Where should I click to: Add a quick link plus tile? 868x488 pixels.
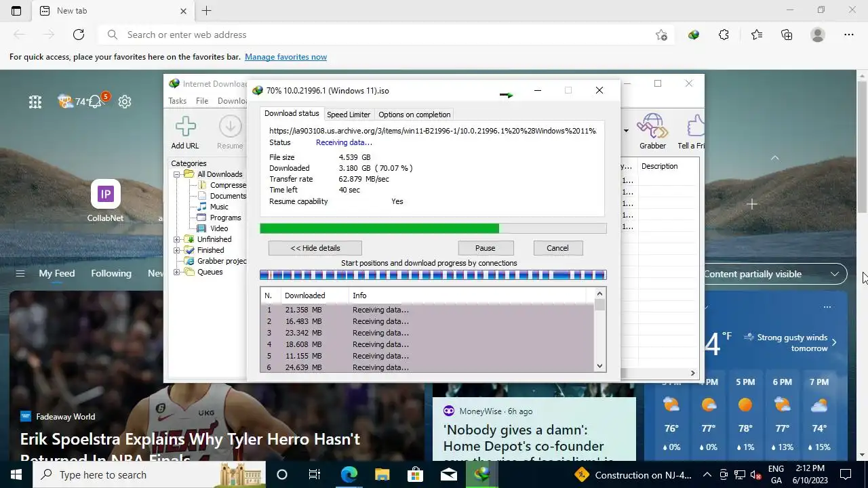(751, 204)
